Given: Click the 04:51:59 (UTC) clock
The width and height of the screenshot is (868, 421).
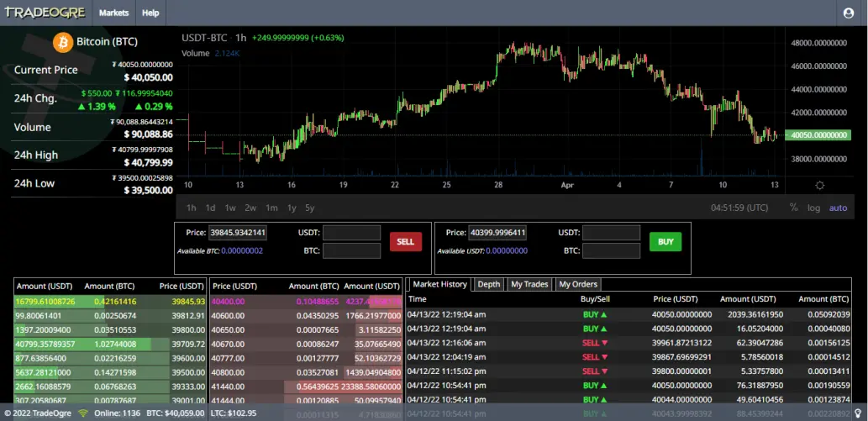Looking at the screenshot, I should point(739,208).
